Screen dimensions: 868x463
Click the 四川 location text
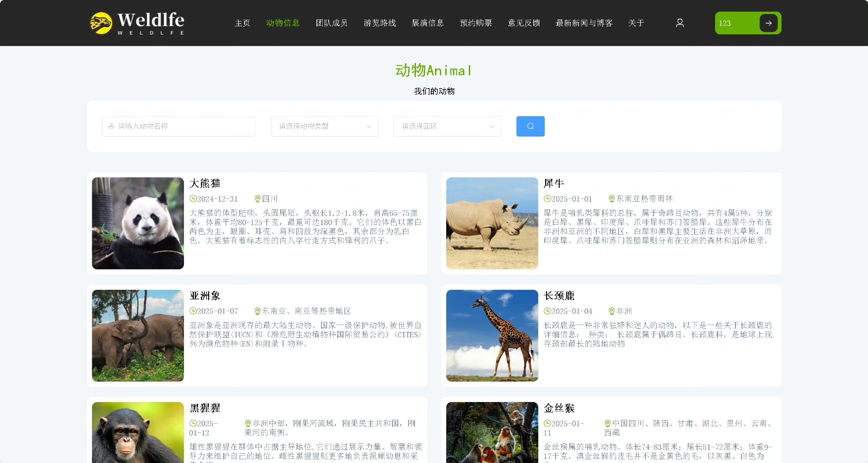tap(270, 199)
